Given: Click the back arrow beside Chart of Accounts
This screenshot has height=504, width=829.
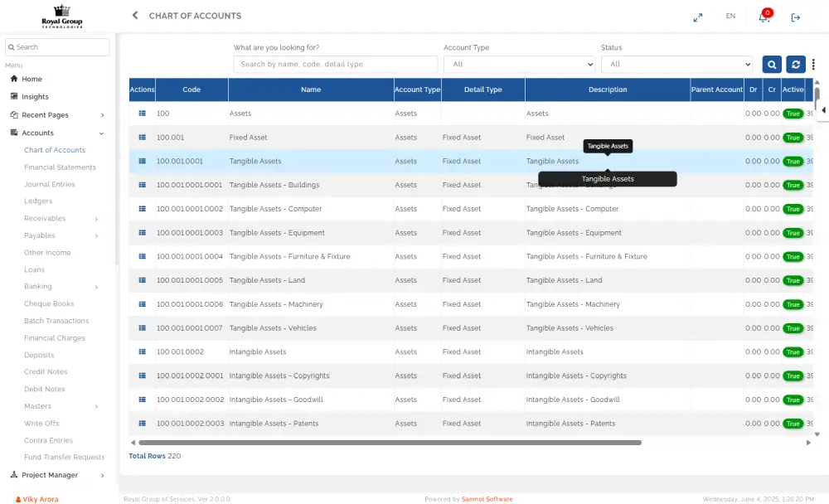Looking at the screenshot, I should [135, 16].
